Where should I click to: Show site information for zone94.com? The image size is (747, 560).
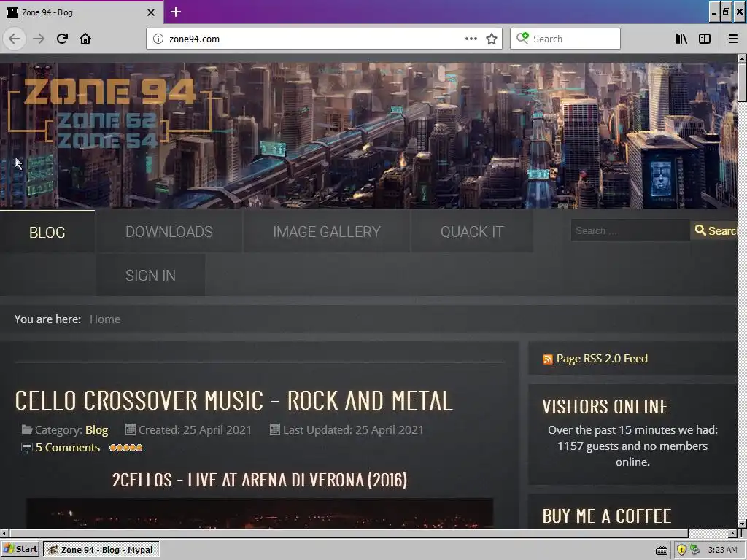(x=158, y=39)
